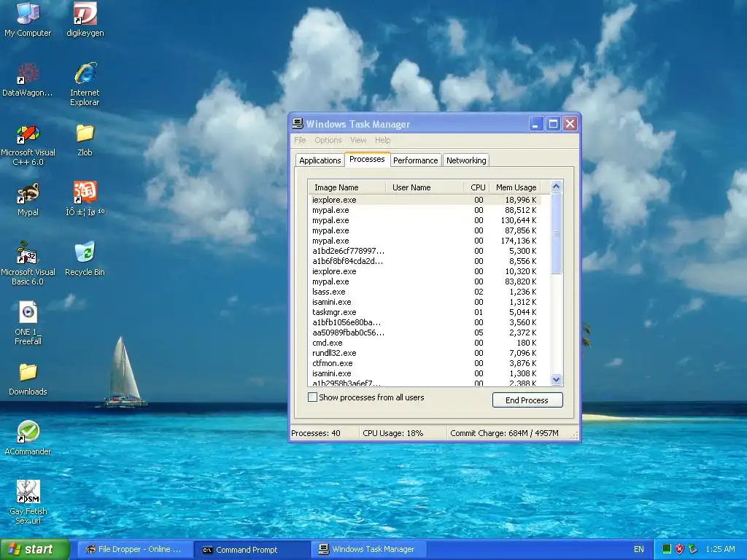This screenshot has height=560, width=747.
Task: Launch the Internet Explorar desktop icon
Action: (85, 85)
